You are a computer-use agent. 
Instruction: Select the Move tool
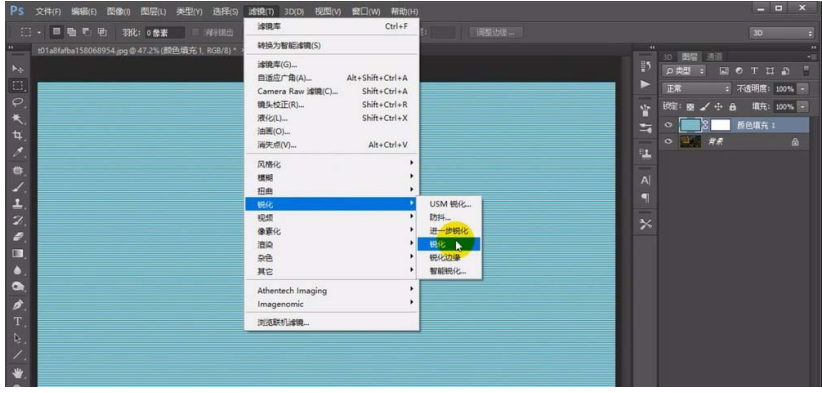click(x=18, y=69)
